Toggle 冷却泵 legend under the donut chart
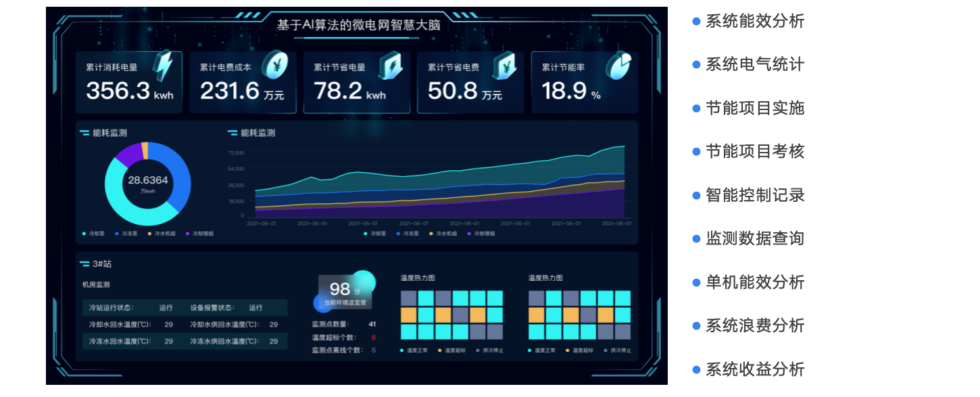Viewport: 980px width, 397px height. click(94, 234)
